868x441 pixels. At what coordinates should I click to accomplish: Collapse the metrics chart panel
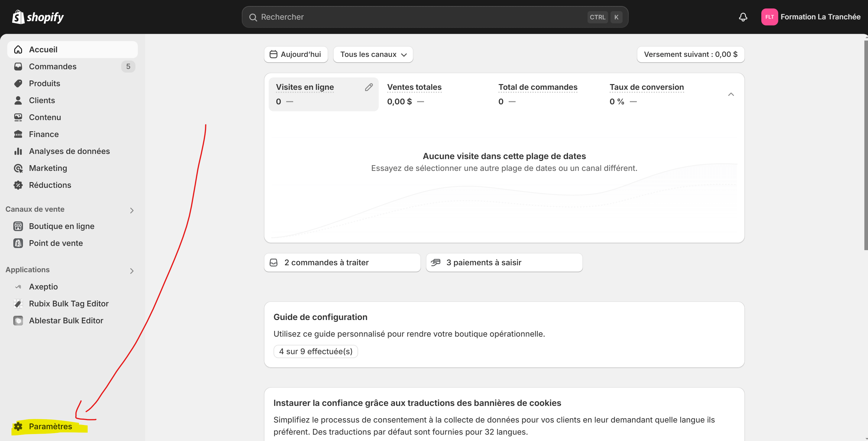point(730,94)
